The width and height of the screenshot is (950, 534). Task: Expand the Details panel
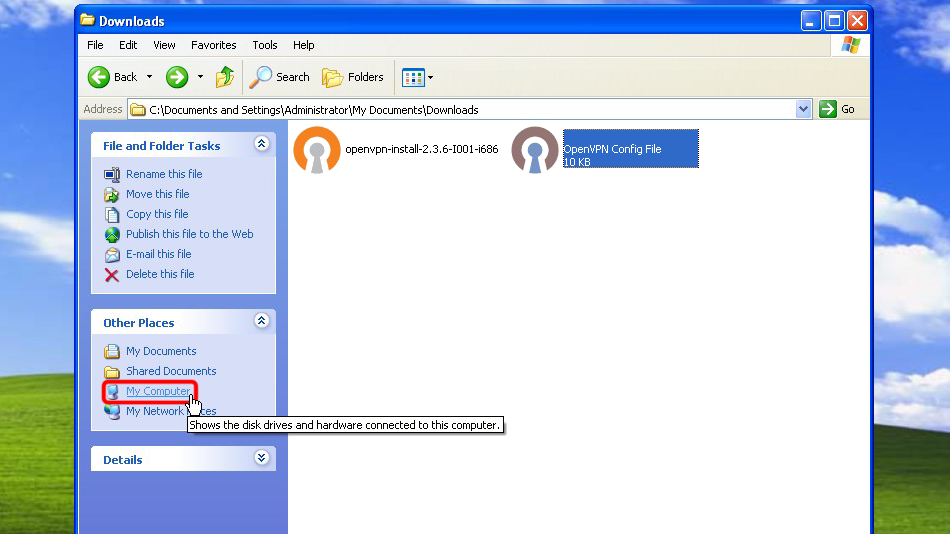[x=262, y=459]
